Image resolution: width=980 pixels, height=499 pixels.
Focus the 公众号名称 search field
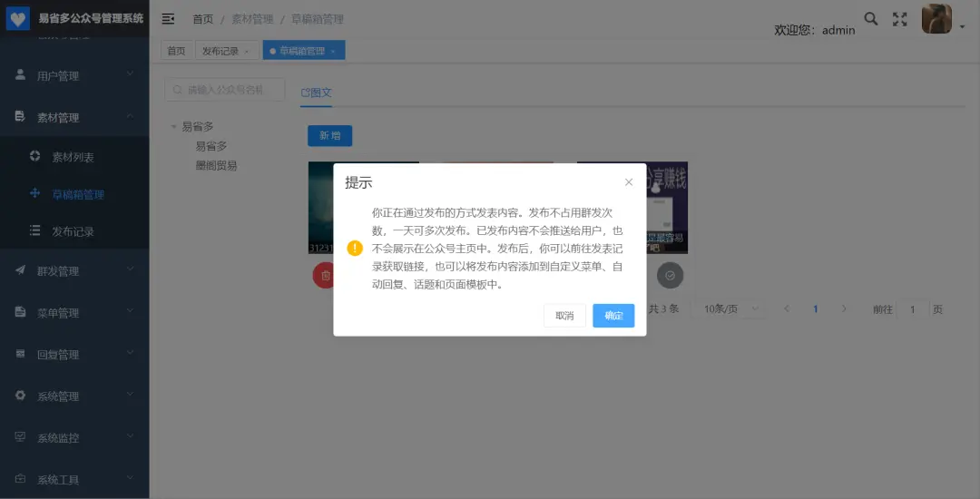pos(225,90)
